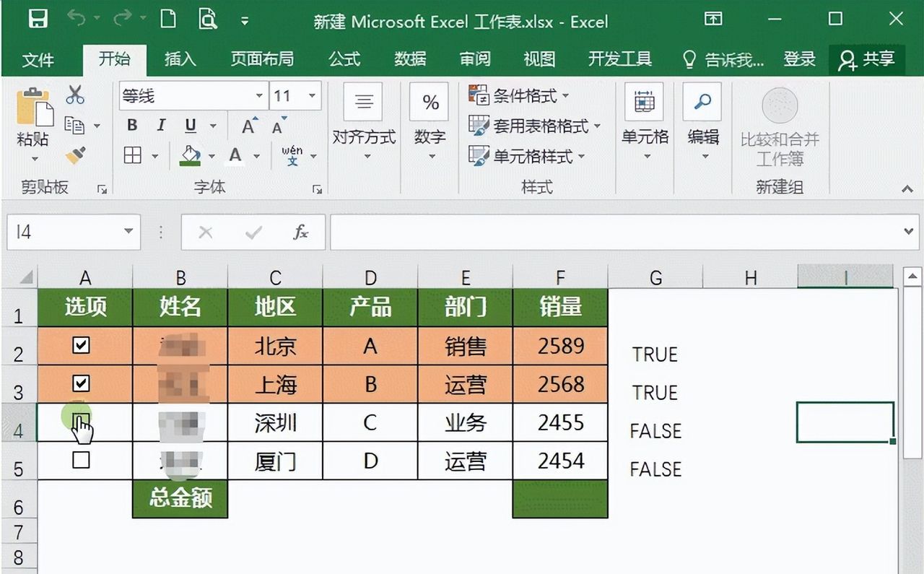Open the fill color dropdown arrow
The height and width of the screenshot is (574, 924).
211,157
